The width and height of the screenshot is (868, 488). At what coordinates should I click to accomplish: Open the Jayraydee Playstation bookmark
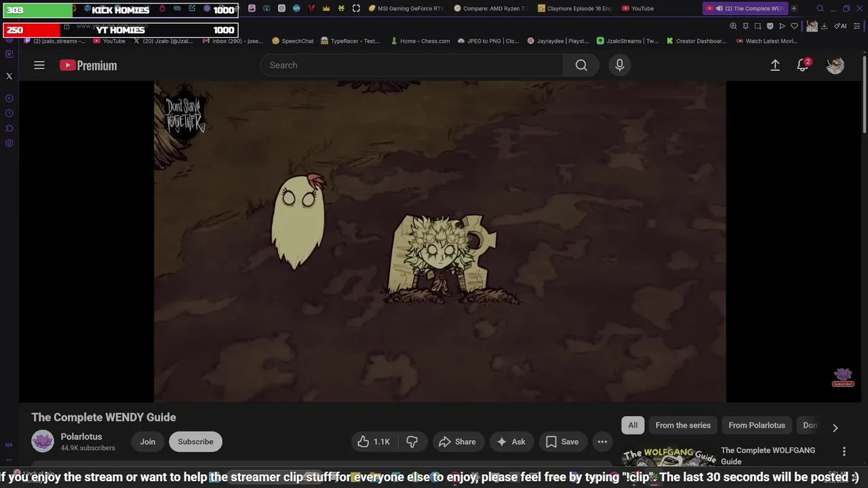click(x=558, y=41)
